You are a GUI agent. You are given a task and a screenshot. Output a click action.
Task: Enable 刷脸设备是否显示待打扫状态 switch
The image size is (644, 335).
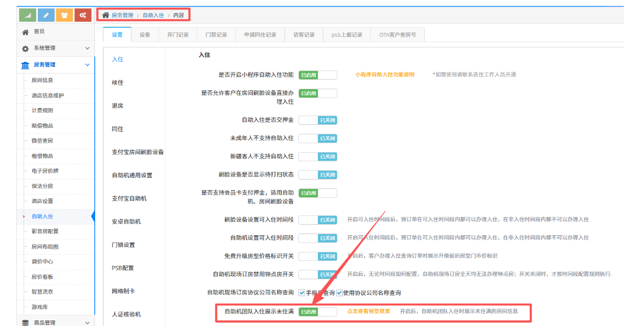pyautogui.click(x=318, y=175)
